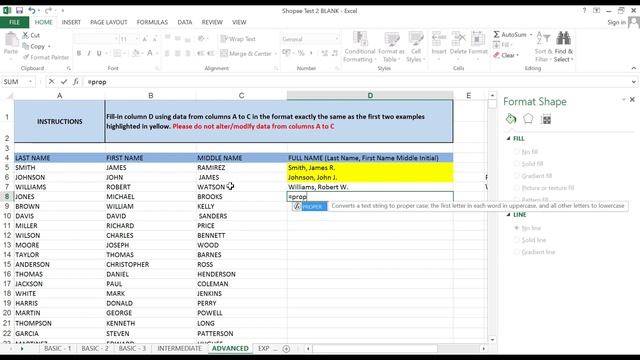The image size is (640, 360).
Task: Open Fill & Line paint bucket tab
Action: click(x=511, y=119)
